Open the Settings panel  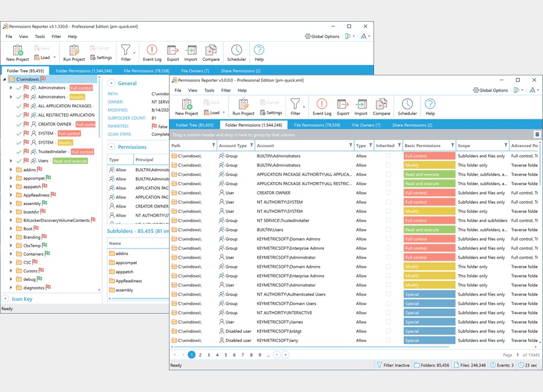[x=273, y=112]
